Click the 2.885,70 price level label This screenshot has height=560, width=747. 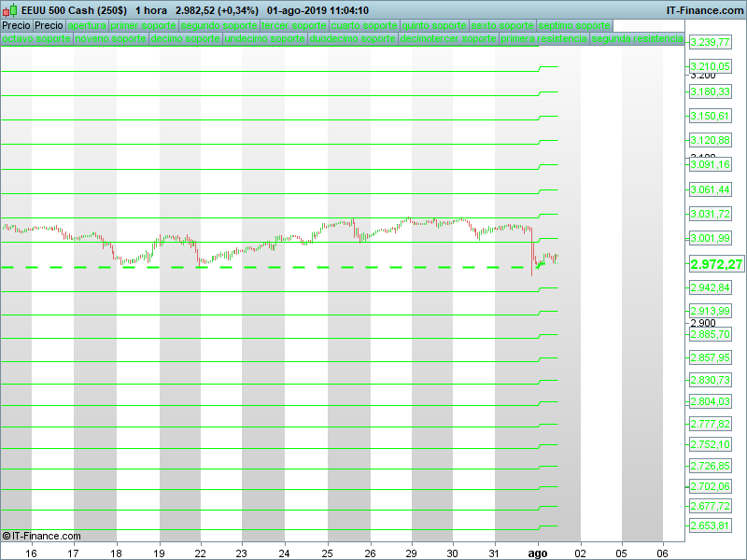coord(711,334)
